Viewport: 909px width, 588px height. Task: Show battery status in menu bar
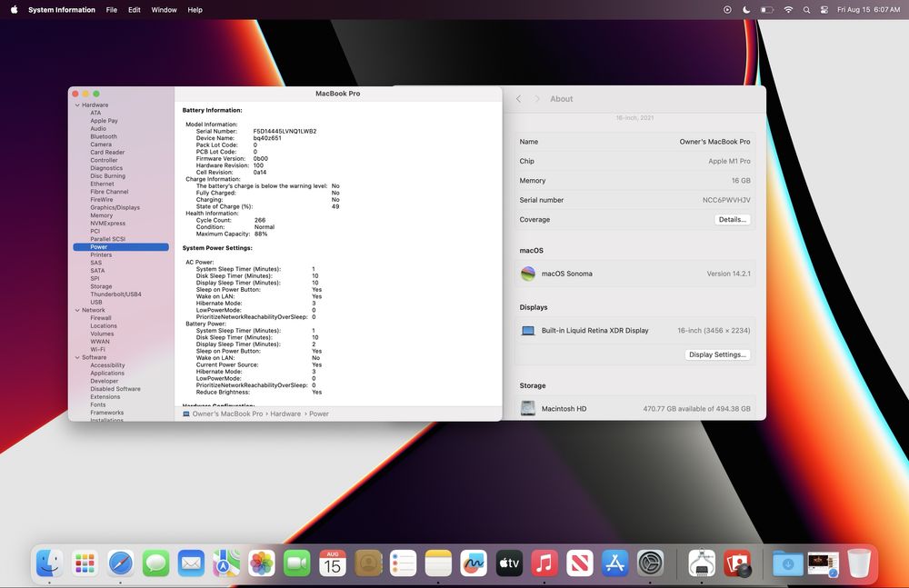(767, 10)
